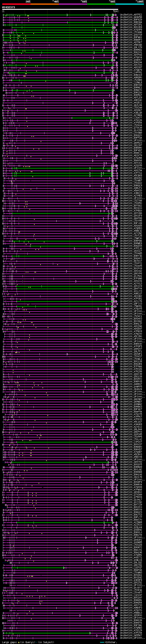The image size is (146, 644).
Task: Select label UniRef100_A7PC54
Action: pos(131,633)
